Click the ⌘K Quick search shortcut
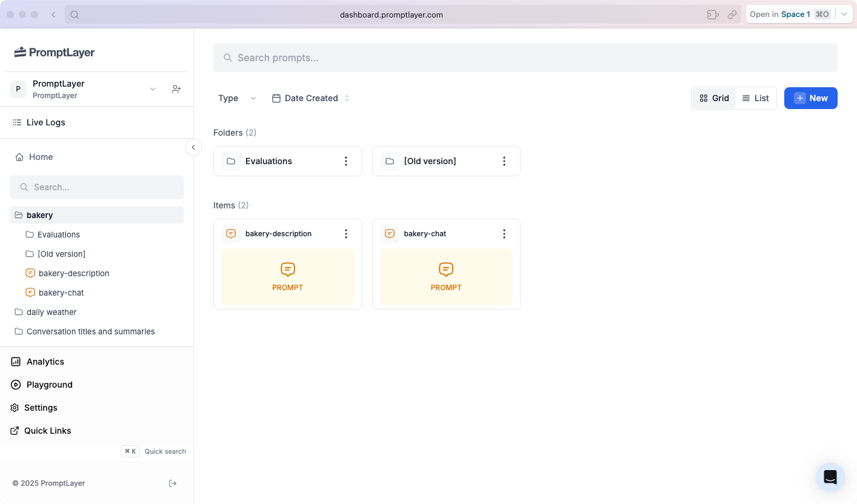857x504 pixels. point(154,451)
